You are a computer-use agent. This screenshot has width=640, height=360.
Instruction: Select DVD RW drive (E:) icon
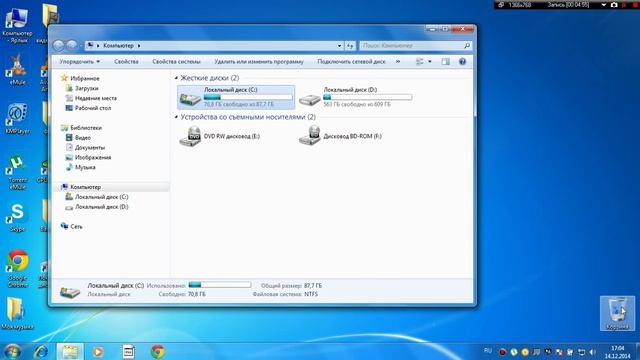(190, 137)
